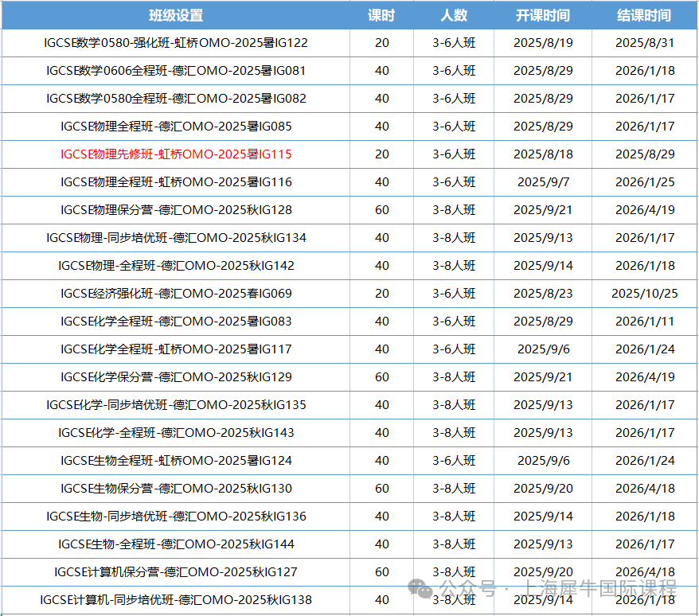Screen dimensions: 699x616
Task: Select the IGCSE生物-全程班-德汇OMO-2025秋IG144 cell
Action: [x=176, y=544]
